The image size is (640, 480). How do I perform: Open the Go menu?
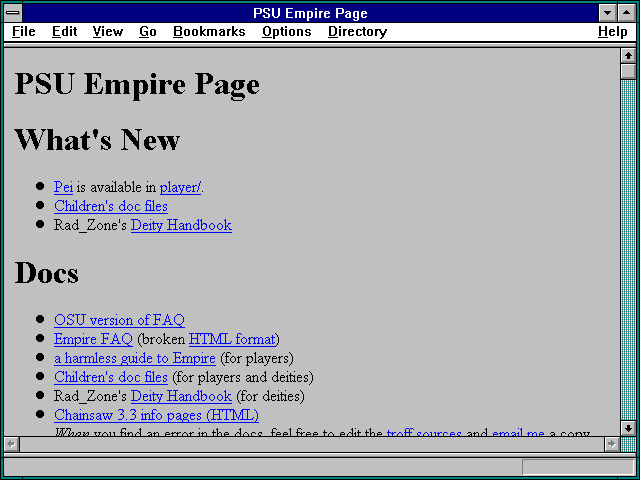[148, 31]
